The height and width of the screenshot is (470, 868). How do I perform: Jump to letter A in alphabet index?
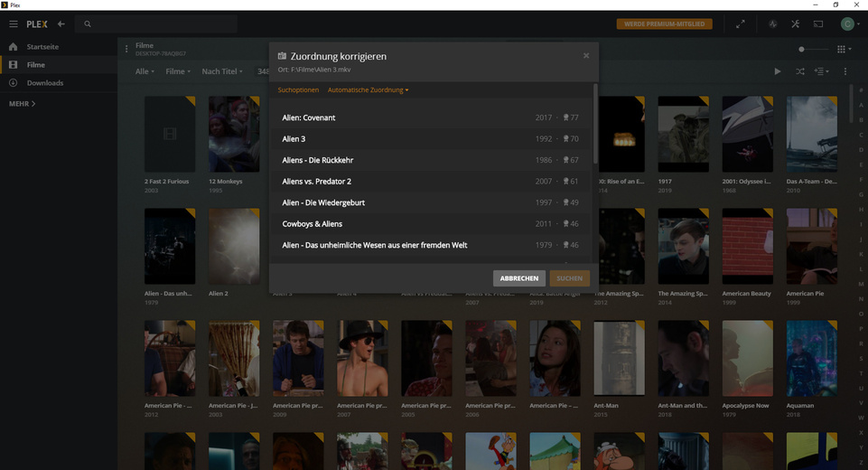(861, 105)
